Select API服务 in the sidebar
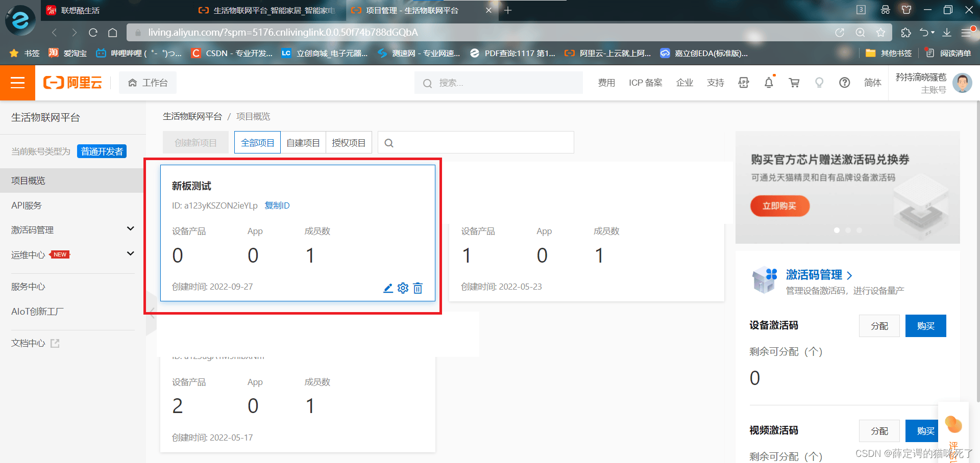The image size is (980, 463). (x=27, y=205)
